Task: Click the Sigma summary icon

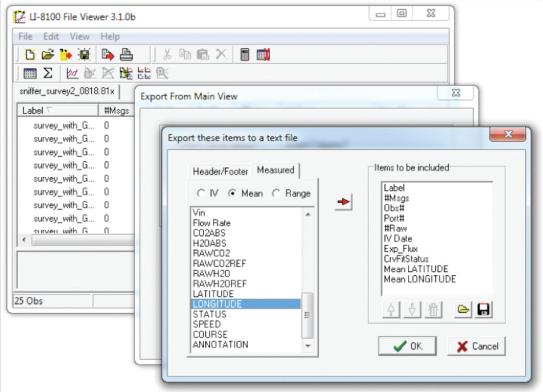Action: pos(48,73)
